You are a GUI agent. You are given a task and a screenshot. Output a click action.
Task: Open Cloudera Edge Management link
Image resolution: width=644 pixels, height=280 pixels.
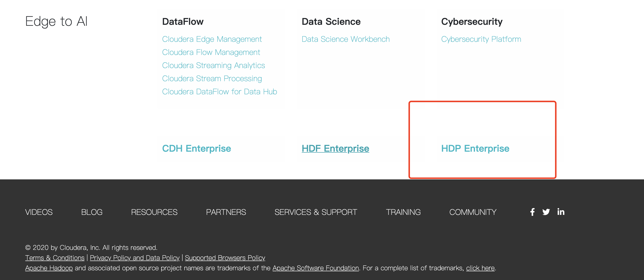212,39
